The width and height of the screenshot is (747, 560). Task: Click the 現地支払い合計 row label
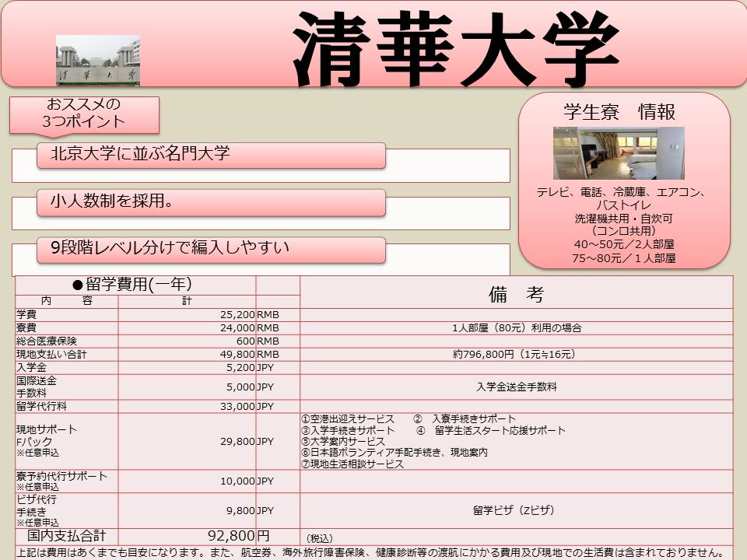[x=51, y=355]
